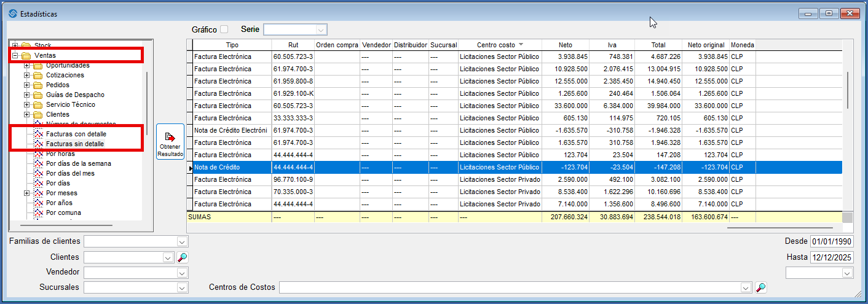Open the Centros de Costos dropdown
868x304 pixels.
pos(746,287)
